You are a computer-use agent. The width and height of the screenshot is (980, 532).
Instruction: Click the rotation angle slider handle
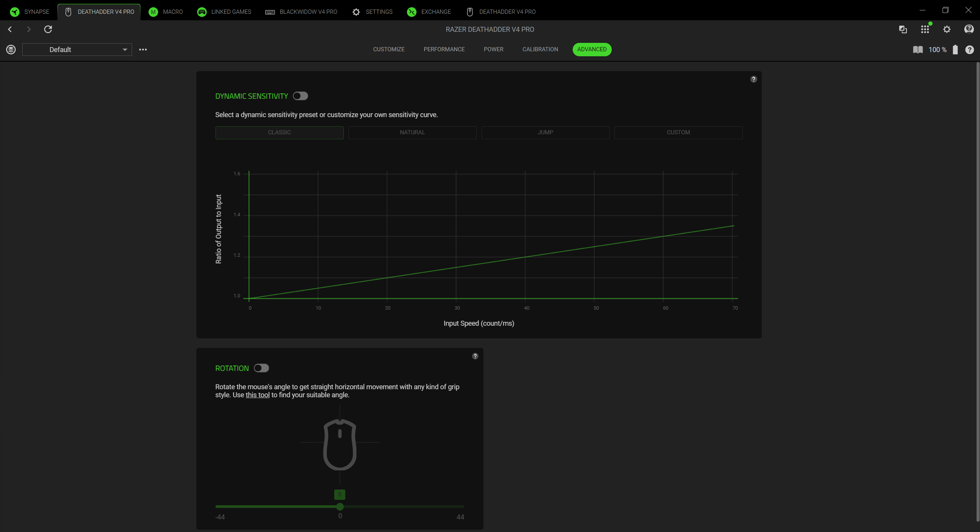pyautogui.click(x=340, y=507)
